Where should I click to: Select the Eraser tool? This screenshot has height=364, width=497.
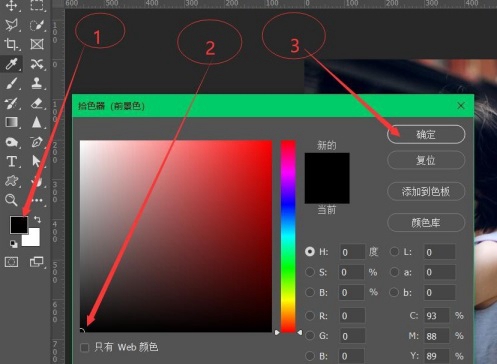[x=37, y=103]
